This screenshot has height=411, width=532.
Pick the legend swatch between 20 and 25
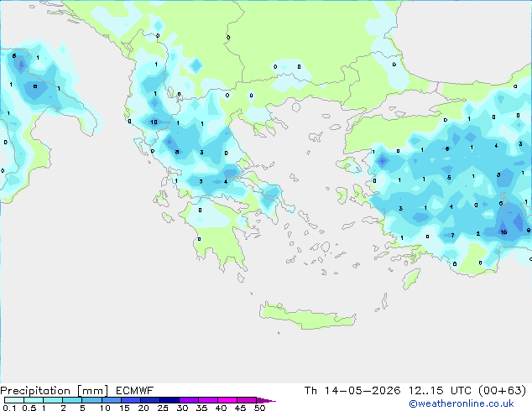click(x=149, y=400)
